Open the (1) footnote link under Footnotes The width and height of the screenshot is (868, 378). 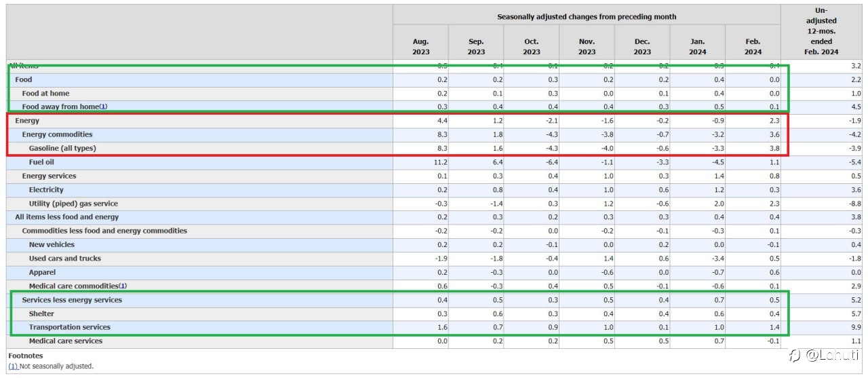tap(13, 366)
